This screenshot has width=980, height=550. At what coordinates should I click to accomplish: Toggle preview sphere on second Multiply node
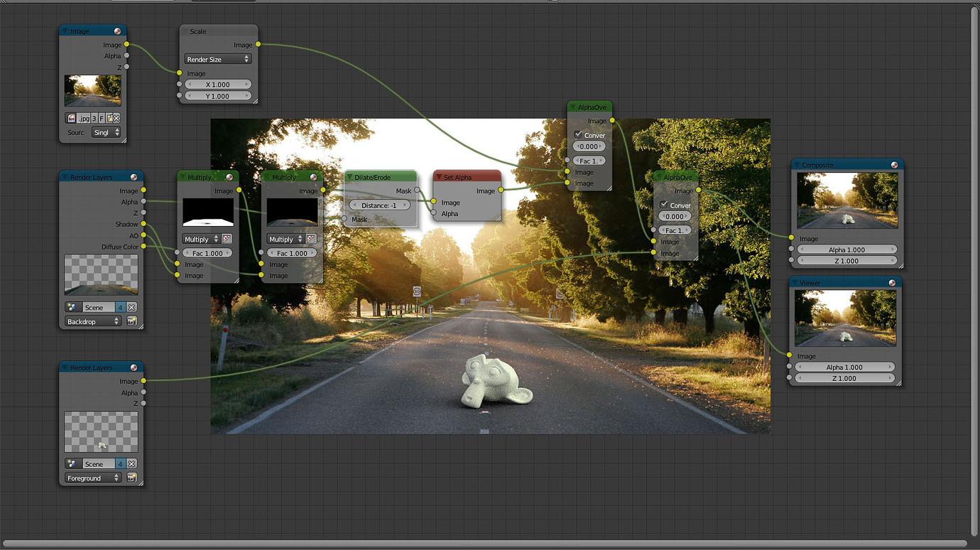[x=313, y=177]
